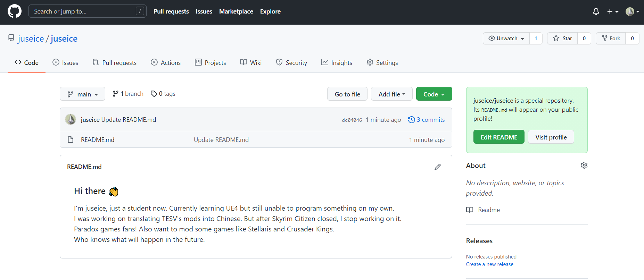Expand the main branch selector
Viewport: 644px width, 280px height.
click(82, 94)
